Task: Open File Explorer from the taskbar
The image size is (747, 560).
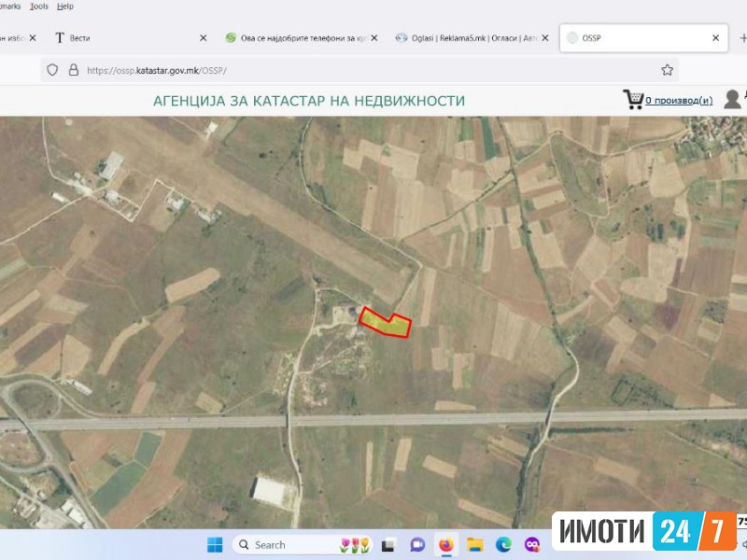Action: 476,544
